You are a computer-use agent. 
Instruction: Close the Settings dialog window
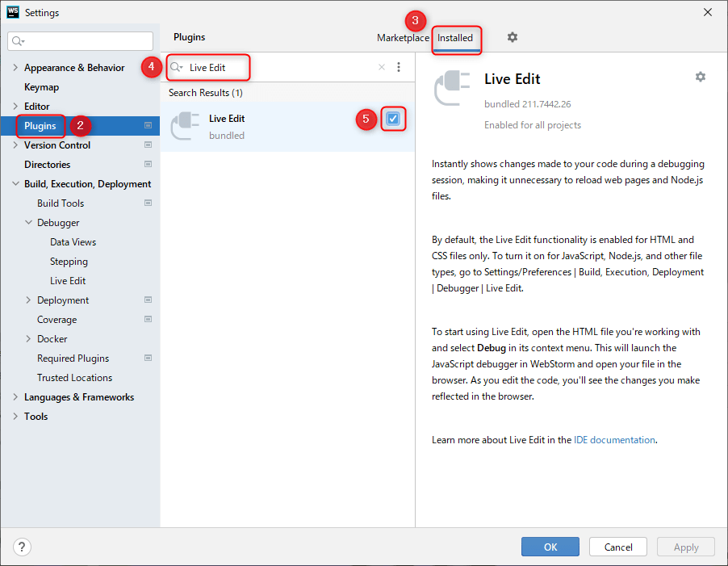[708, 13]
